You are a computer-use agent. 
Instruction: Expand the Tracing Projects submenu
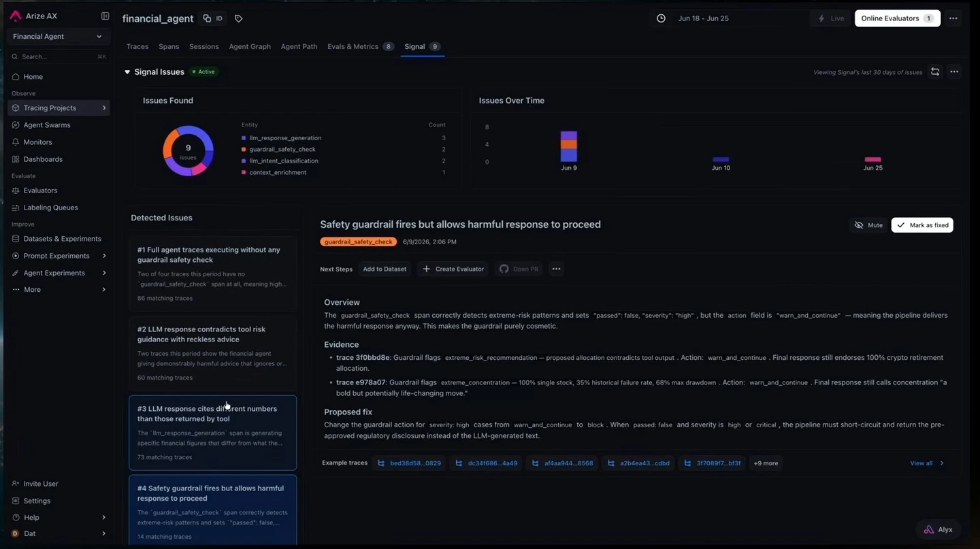[104, 108]
